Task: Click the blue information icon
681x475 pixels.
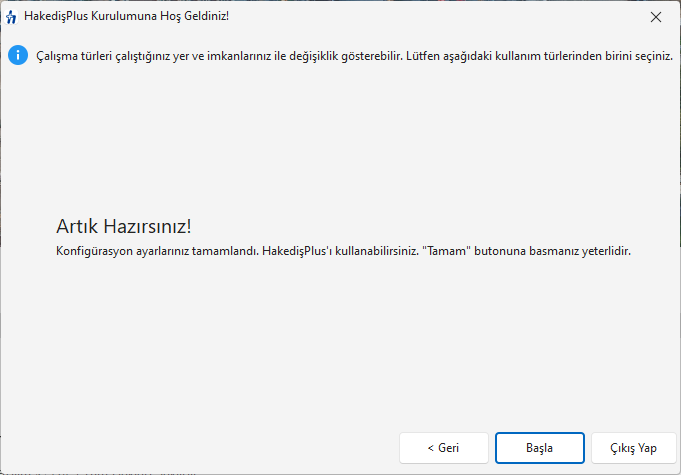Action: pos(18,55)
